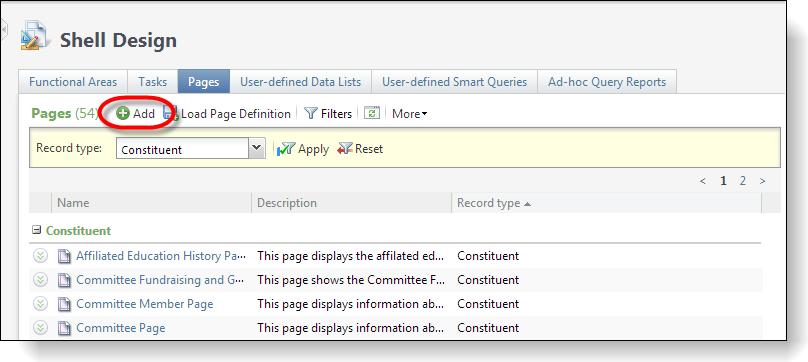Click the refresh list icon
808x362 pixels.
point(372,113)
